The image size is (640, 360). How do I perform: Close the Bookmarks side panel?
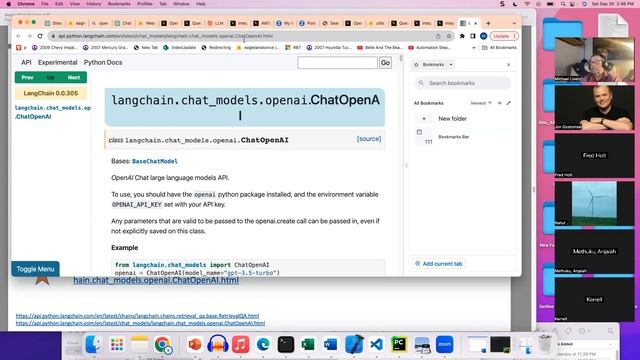tap(509, 64)
